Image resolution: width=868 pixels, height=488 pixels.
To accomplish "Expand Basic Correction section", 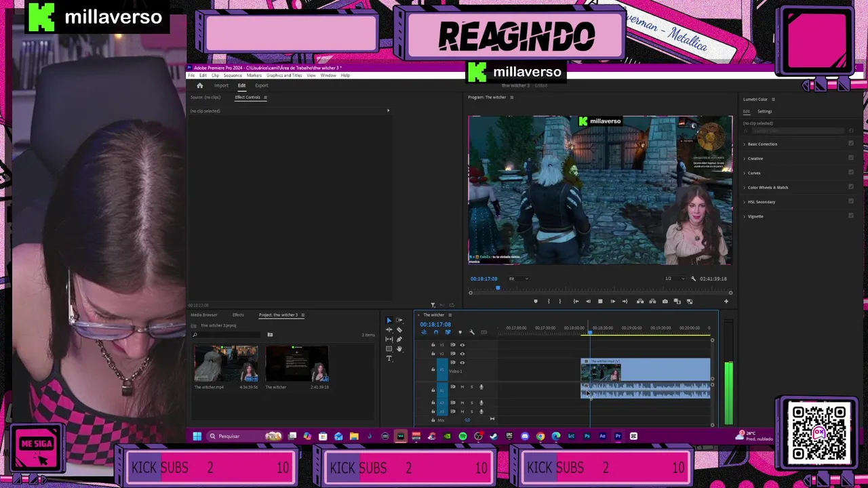I will pos(745,144).
